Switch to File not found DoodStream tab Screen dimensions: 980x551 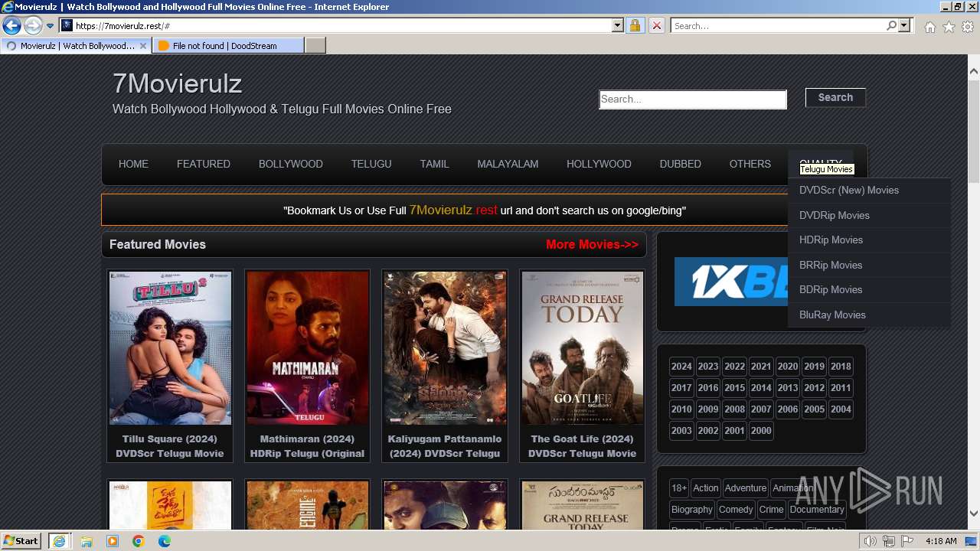(227, 46)
